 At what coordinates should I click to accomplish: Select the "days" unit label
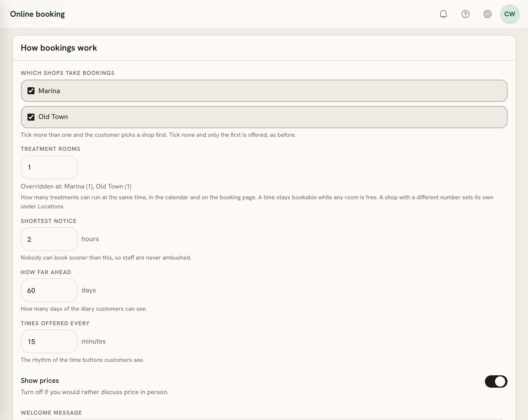click(89, 290)
